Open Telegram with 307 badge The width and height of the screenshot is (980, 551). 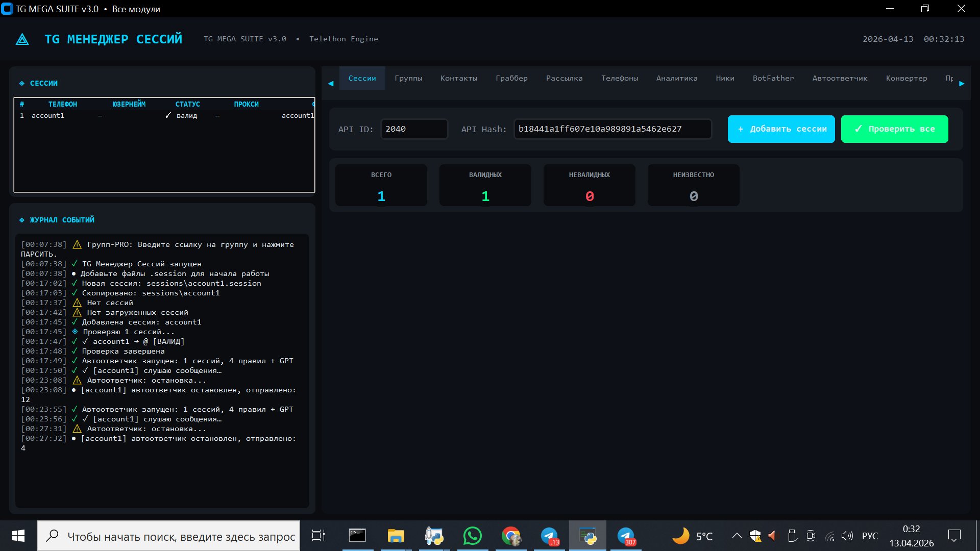coord(626,536)
